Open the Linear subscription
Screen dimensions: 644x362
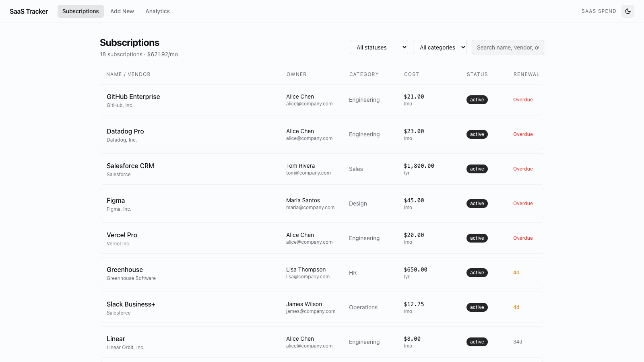pos(322,342)
